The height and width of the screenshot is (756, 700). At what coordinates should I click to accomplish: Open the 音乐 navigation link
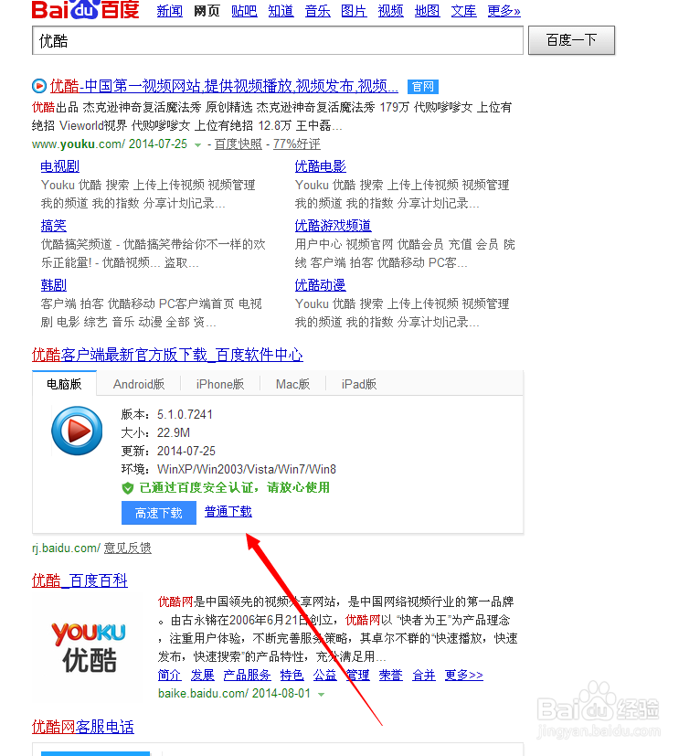coord(318,11)
